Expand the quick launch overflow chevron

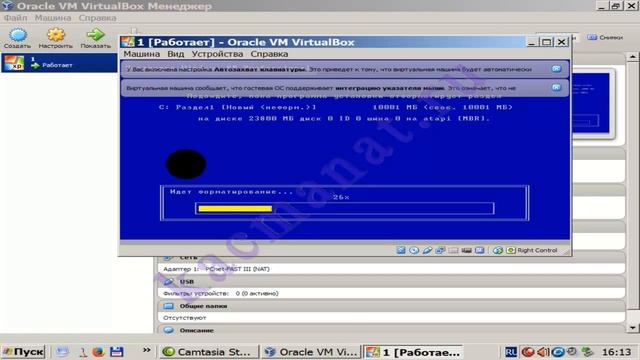click(147, 350)
